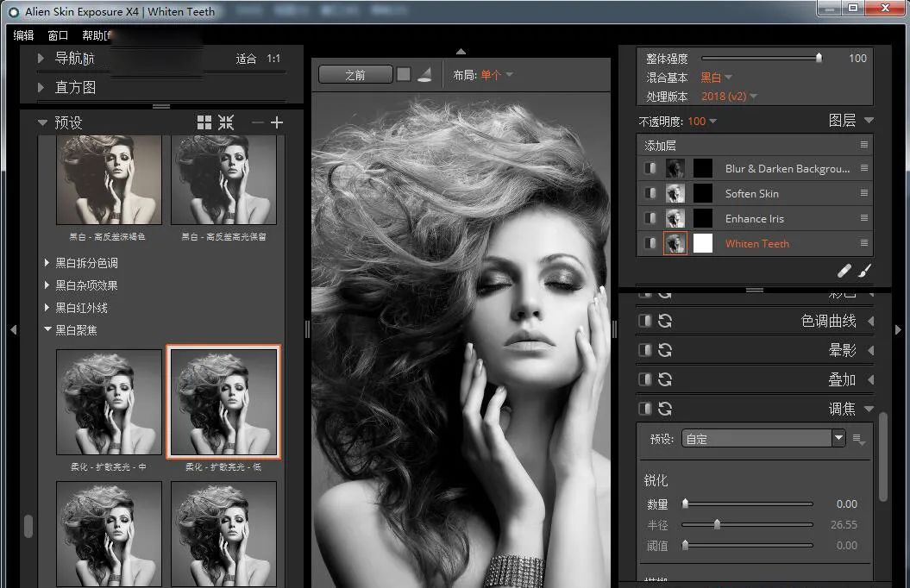Open the 帮助 menu
The height and width of the screenshot is (588, 910).
point(96,35)
